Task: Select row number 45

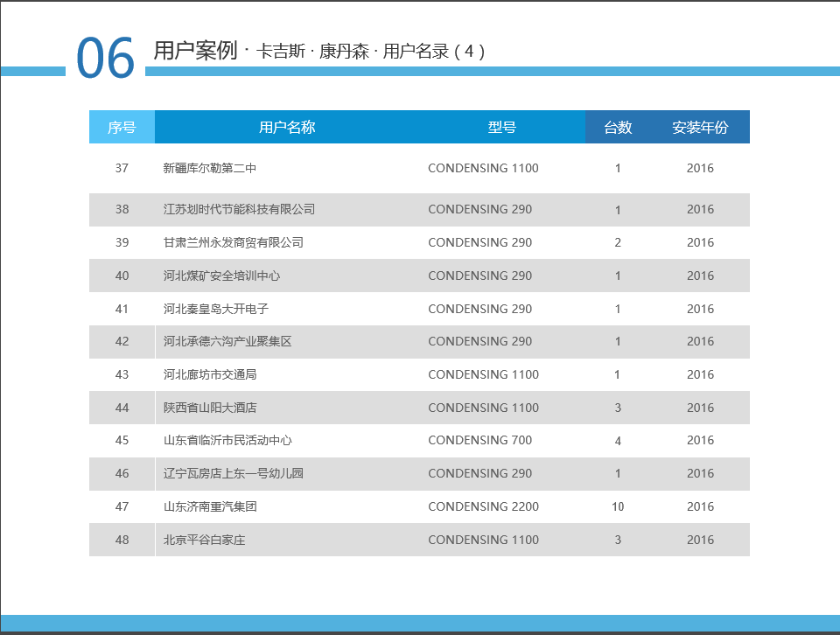Action: [x=122, y=440]
